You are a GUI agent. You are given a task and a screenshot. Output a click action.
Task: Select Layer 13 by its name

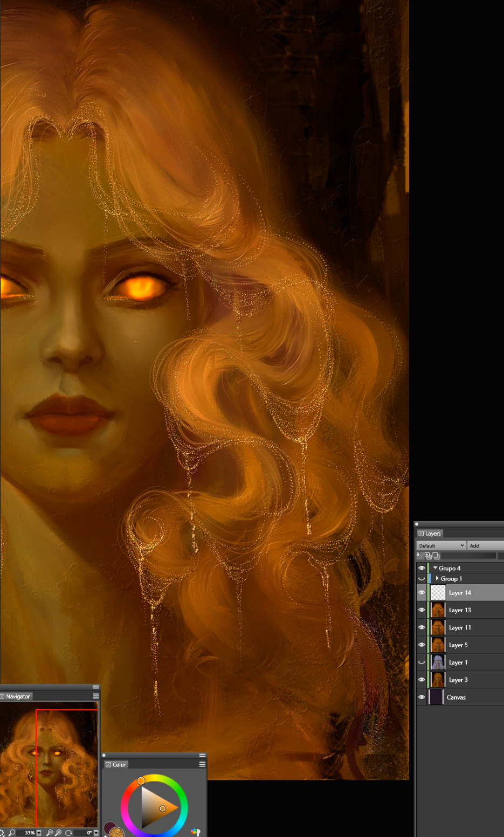click(x=460, y=610)
